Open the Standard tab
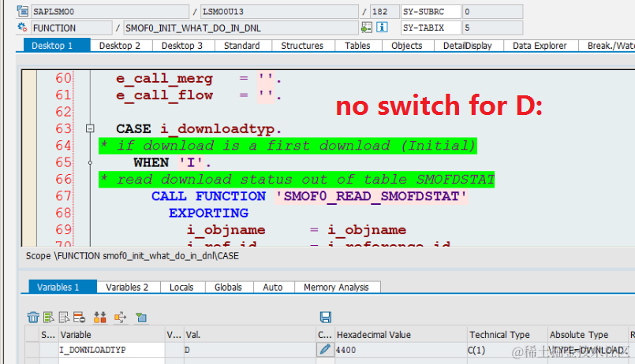The image size is (635, 364). [x=241, y=45]
